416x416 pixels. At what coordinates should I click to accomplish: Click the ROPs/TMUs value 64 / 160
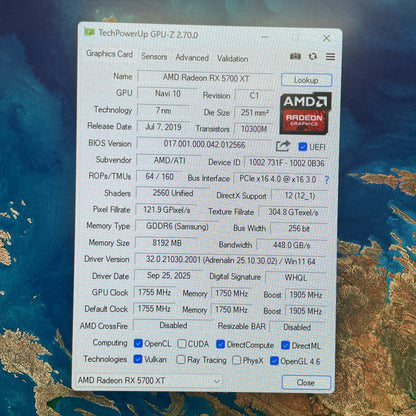click(159, 177)
